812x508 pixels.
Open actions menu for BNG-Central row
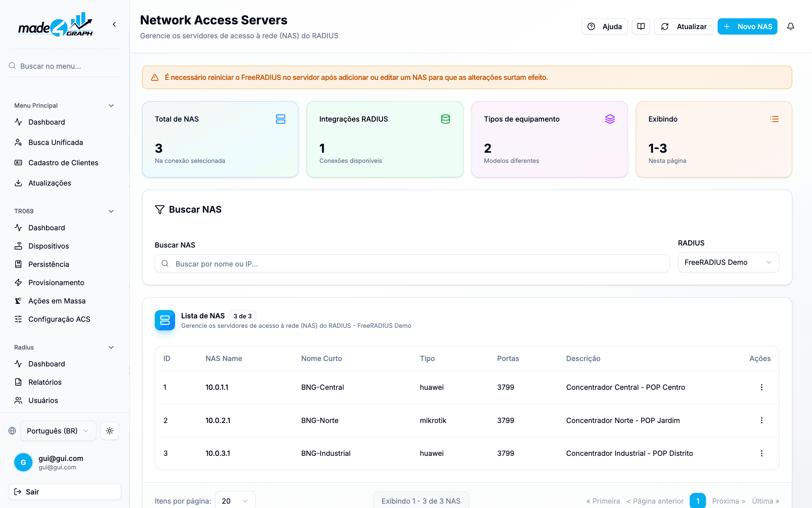[x=762, y=387]
